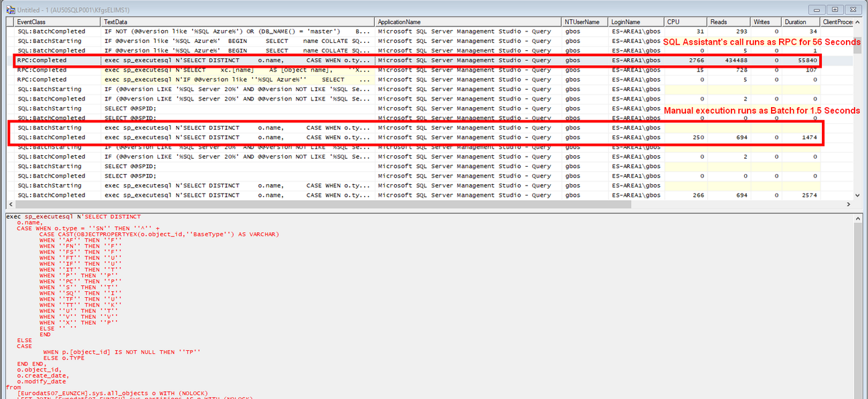The width and height of the screenshot is (868, 399).
Task: Click the LoginName column header
Action: (636, 22)
